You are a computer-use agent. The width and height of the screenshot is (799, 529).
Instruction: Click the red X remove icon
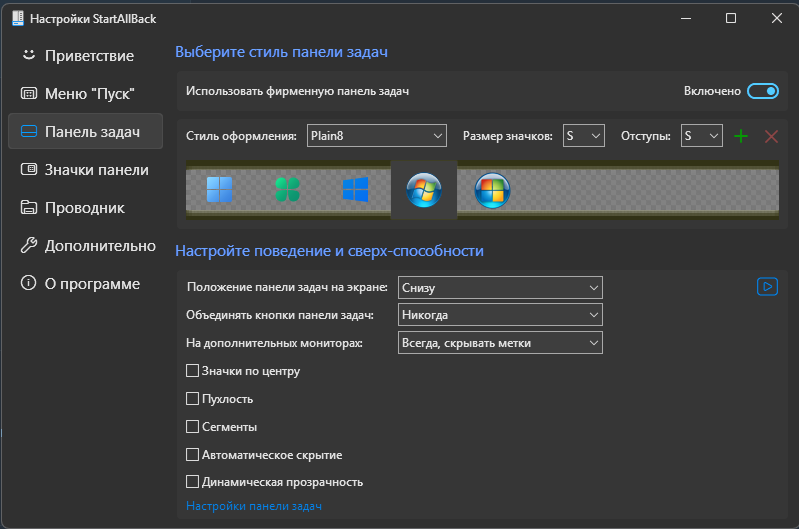(x=771, y=136)
